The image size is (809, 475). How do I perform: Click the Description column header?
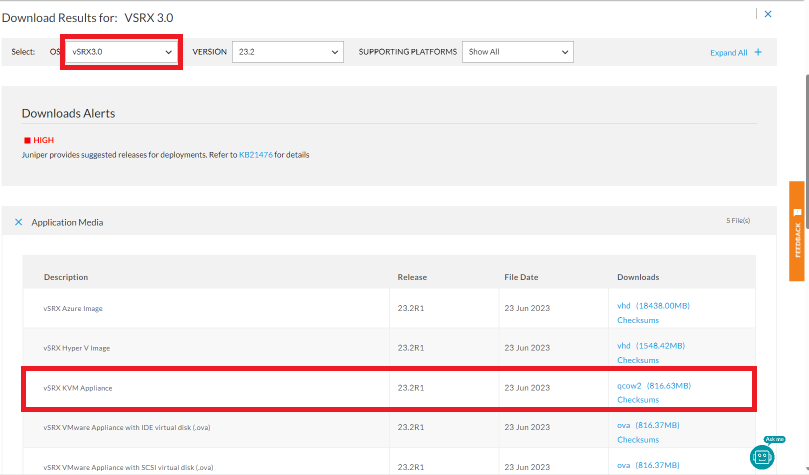click(66, 277)
